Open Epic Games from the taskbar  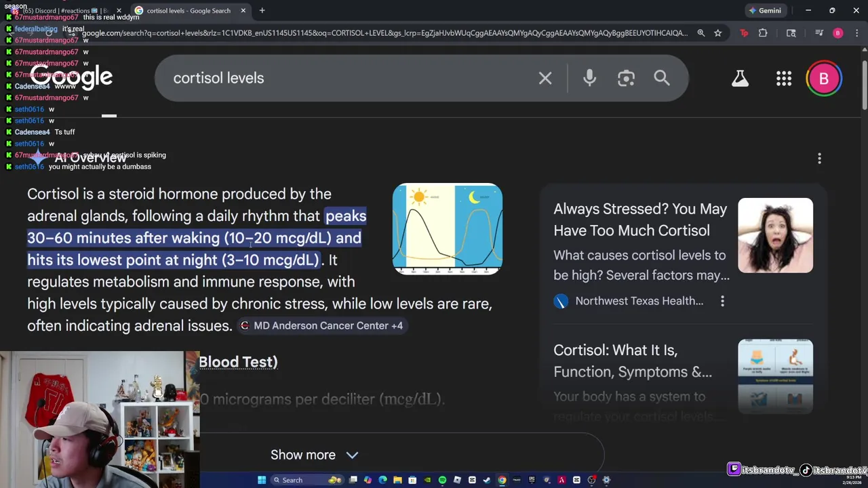click(532, 480)
